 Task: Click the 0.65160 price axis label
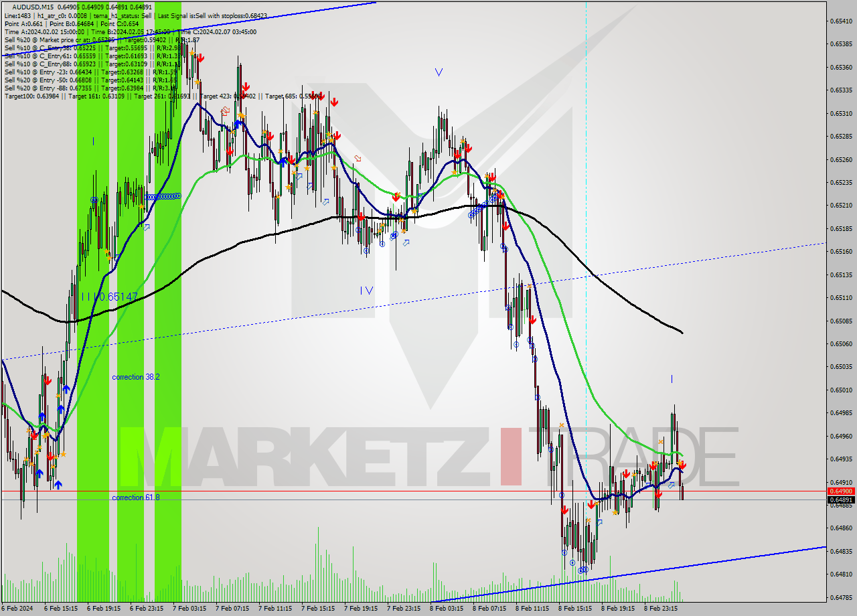point(842,251)
